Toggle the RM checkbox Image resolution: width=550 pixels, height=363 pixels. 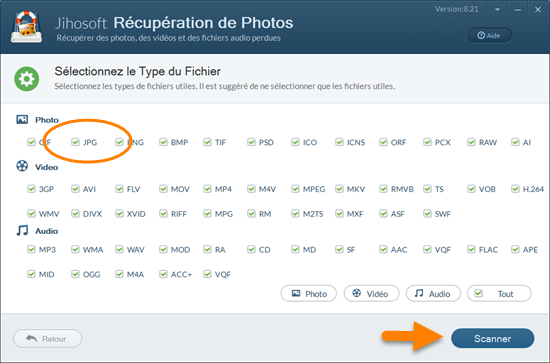[251, 214]
